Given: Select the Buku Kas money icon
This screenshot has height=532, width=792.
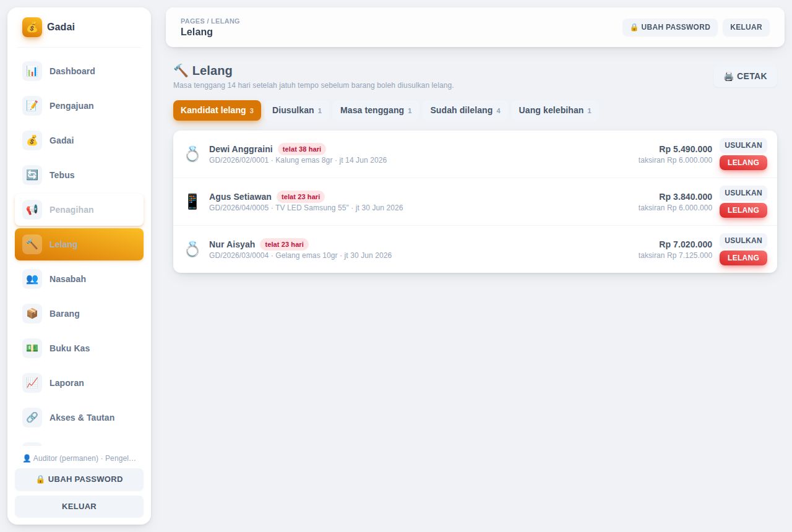Looking at the screenshot, I should click(32, 348).
